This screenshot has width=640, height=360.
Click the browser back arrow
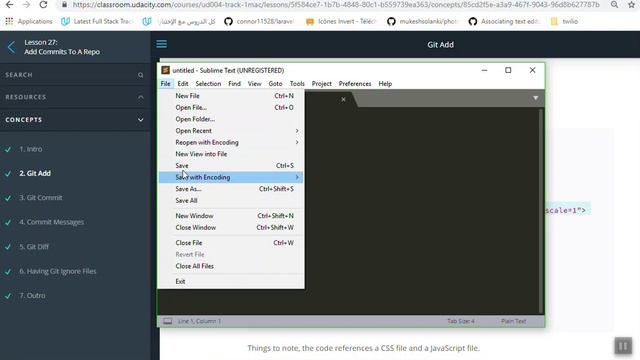pyautogui.click(x=9, y=5)
